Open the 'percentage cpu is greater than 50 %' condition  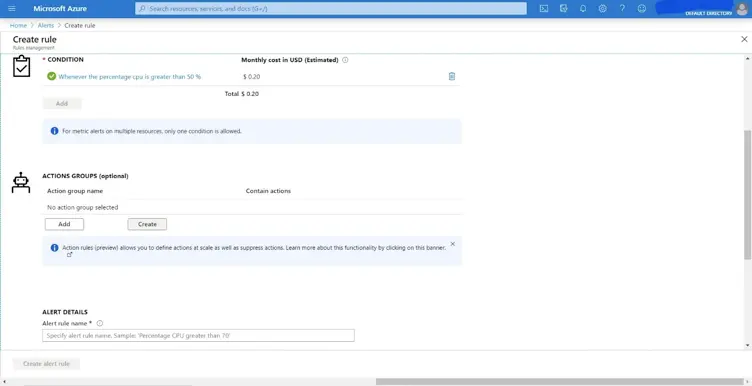(129, 76)
